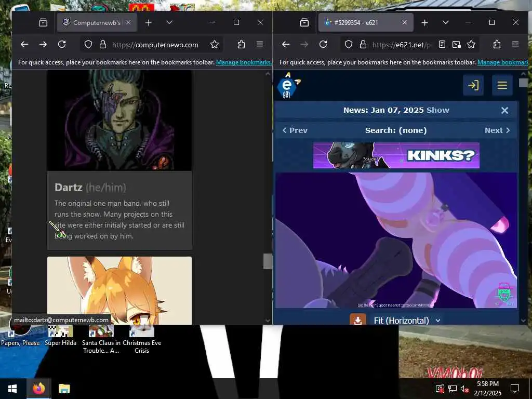Click the fox-eared character portrait
Image resolution: width=532 pixels, height=399 pixels.
(x=119, y=290)
